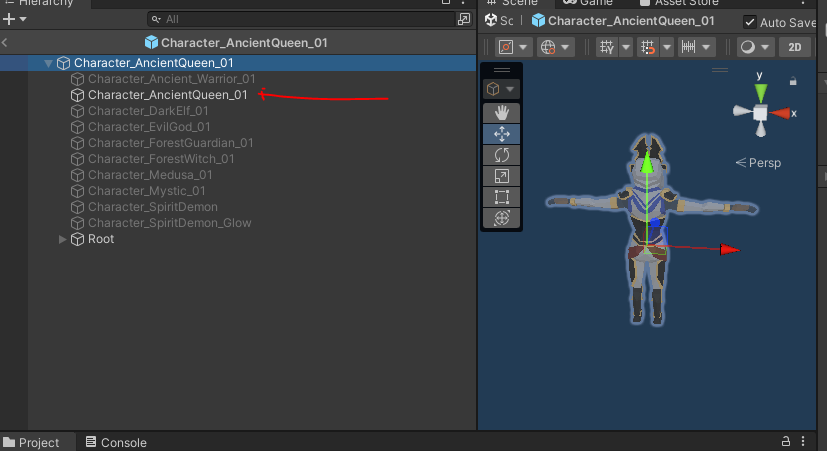The width and height of the screenshot is (827, 451).
Task: Toggle 2D scene view mode
Action: [x=795, y=47]
